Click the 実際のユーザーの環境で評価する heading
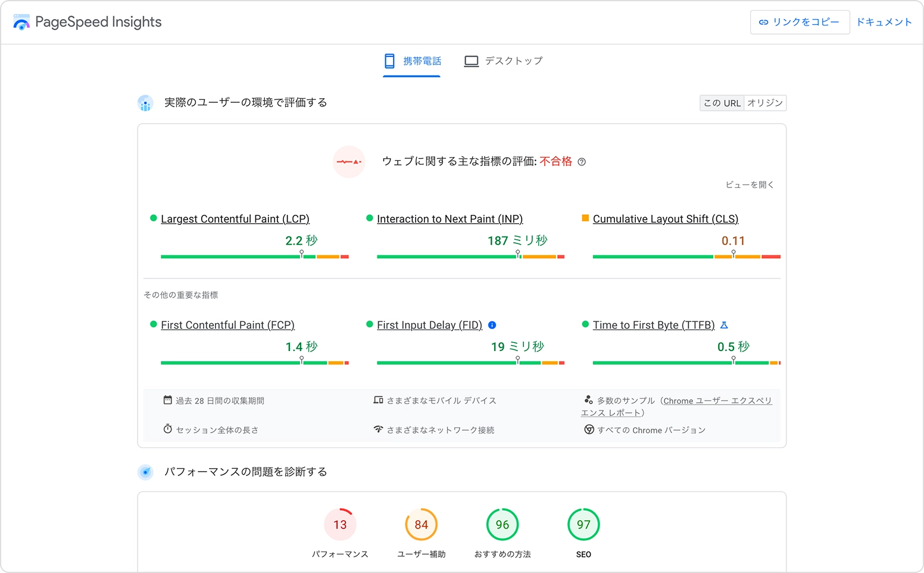Screen dimensions: 924x573 (x=246, y=103)
